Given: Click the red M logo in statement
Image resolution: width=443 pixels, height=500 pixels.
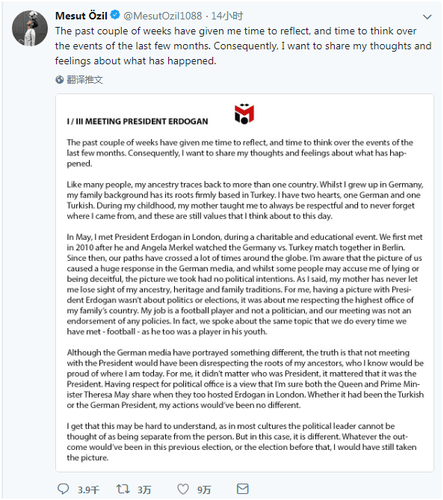Looking at the screenshot, I should [244, 113].
